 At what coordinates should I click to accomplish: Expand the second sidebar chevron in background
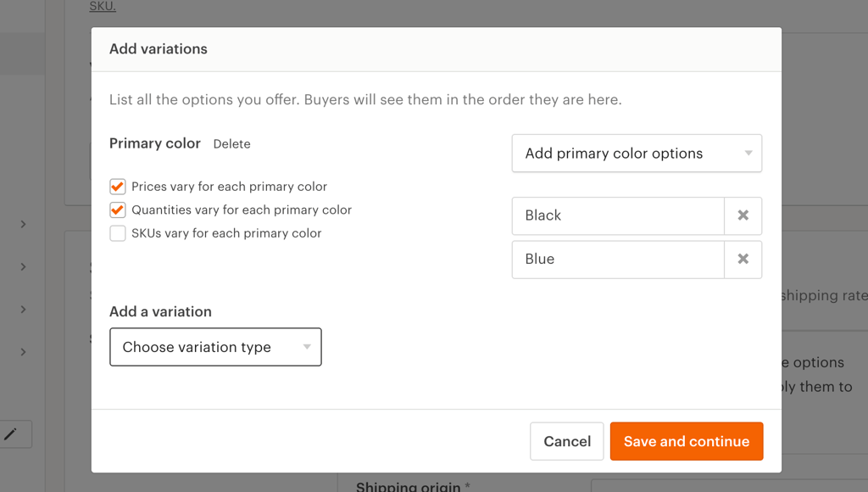point(23,267)
